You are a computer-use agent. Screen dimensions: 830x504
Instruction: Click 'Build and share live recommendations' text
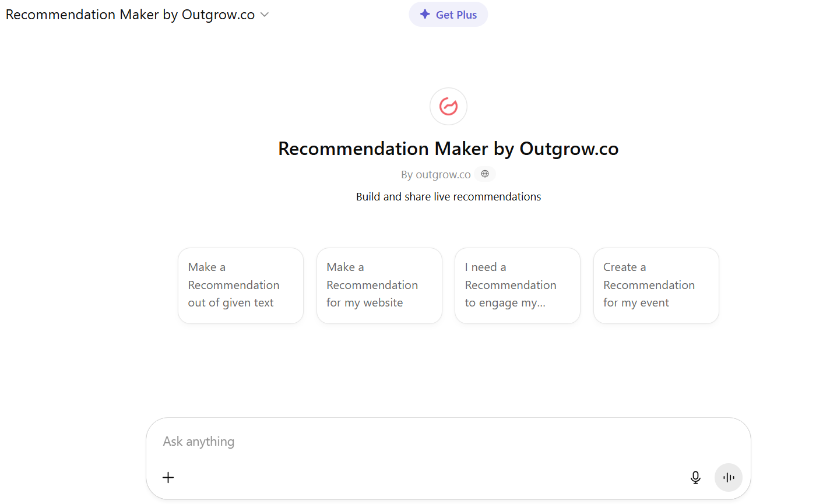click(448, 196)
